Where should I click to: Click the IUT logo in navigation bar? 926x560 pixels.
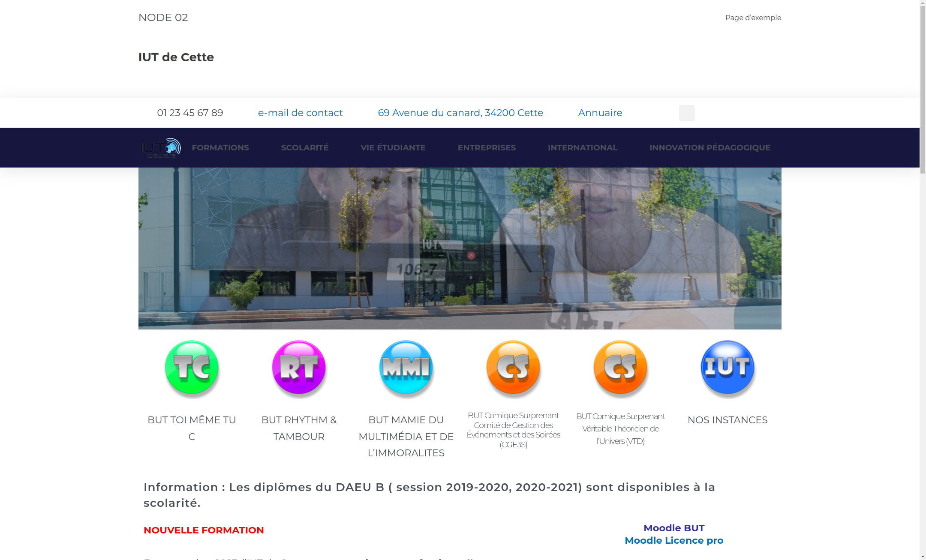click(160, 148)
